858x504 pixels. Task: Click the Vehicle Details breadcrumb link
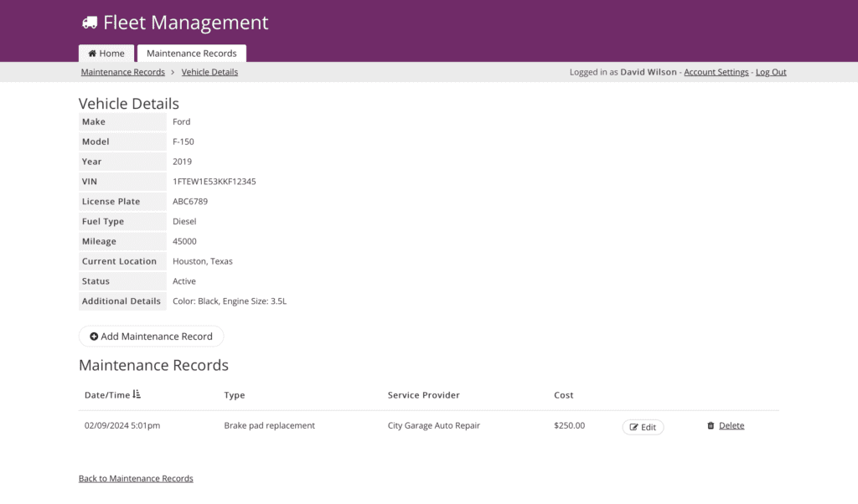click(x=209, y=72)
